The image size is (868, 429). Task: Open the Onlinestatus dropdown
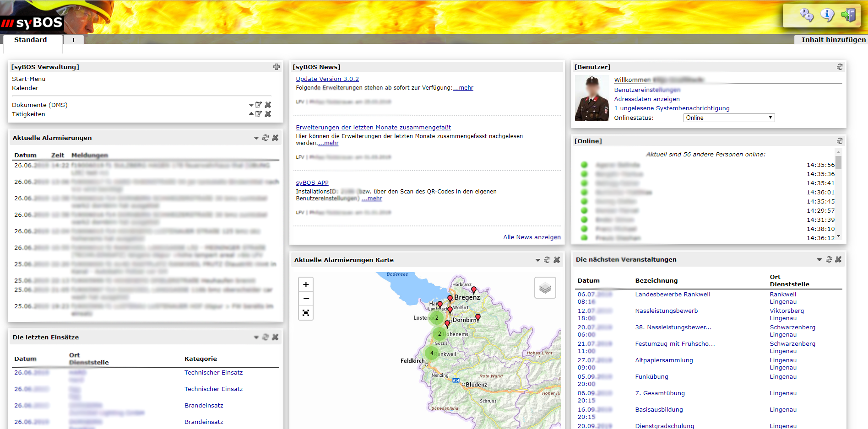729,118
